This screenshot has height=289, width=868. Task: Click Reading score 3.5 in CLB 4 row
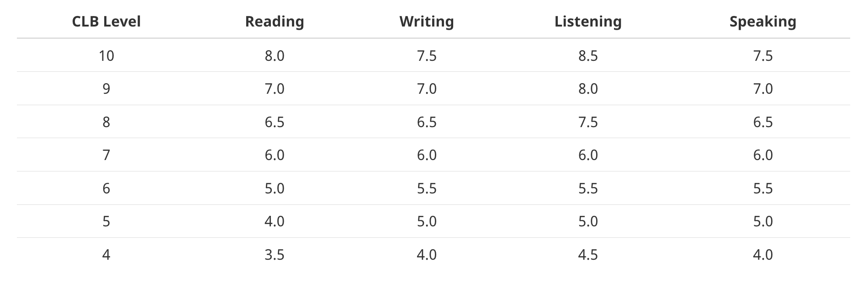click(x=275, y=255)
